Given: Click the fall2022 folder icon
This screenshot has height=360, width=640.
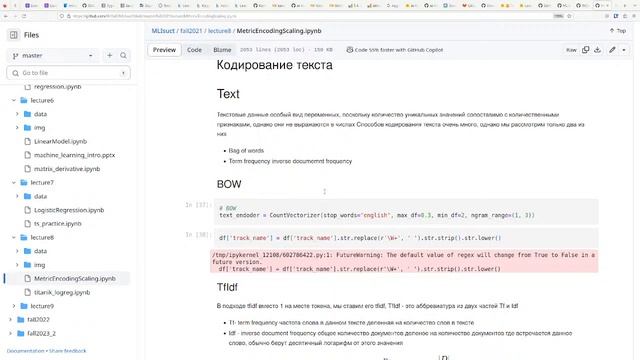Looking at the screenshot, I should click(x=20, y=320).
